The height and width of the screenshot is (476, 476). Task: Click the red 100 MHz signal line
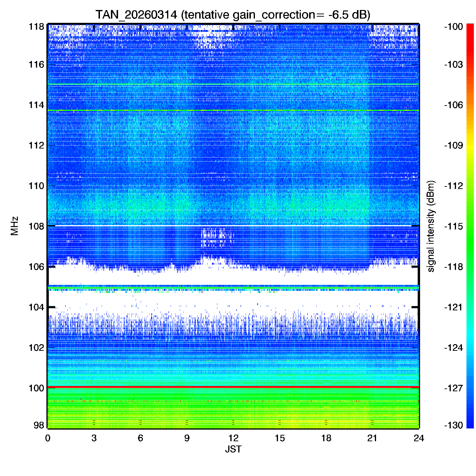[233, 387]
